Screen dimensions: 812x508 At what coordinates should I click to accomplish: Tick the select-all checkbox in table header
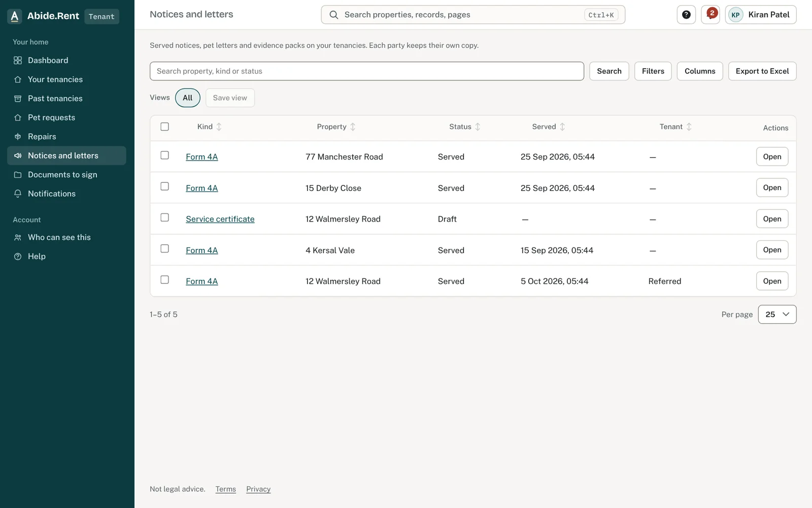click(164, 126)
